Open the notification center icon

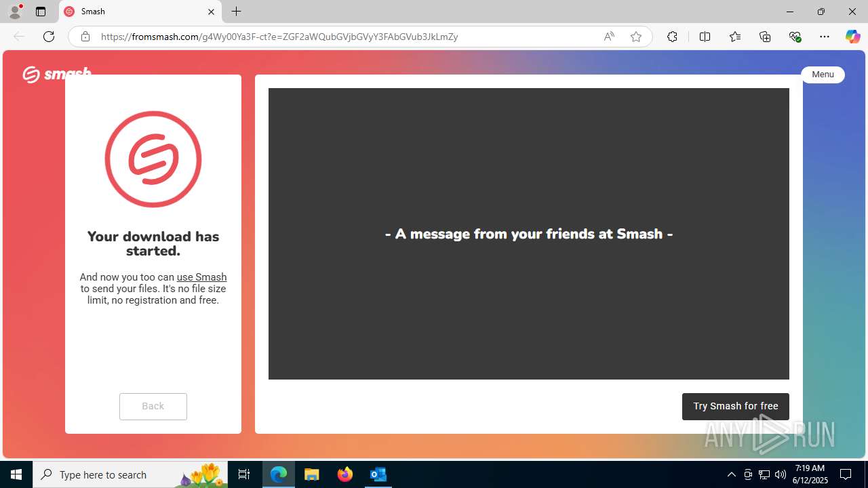pos(846,474)
